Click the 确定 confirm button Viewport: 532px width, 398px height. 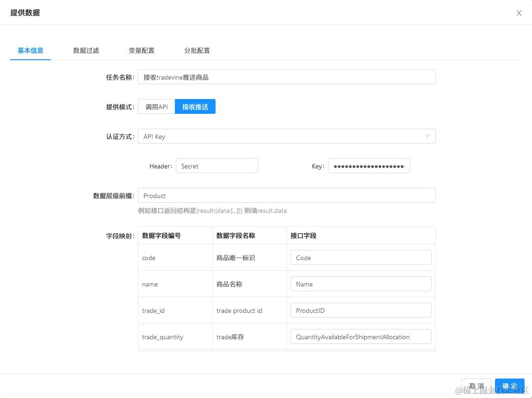point(510,386)
